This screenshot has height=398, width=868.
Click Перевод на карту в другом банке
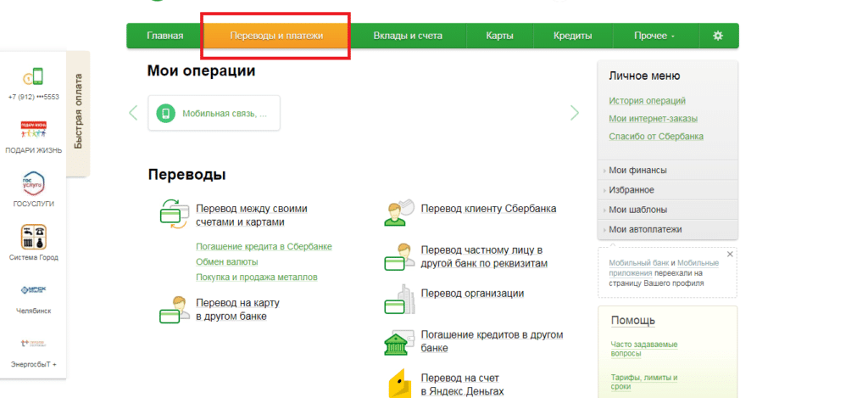pyautogui.click(x=237, y=310)
